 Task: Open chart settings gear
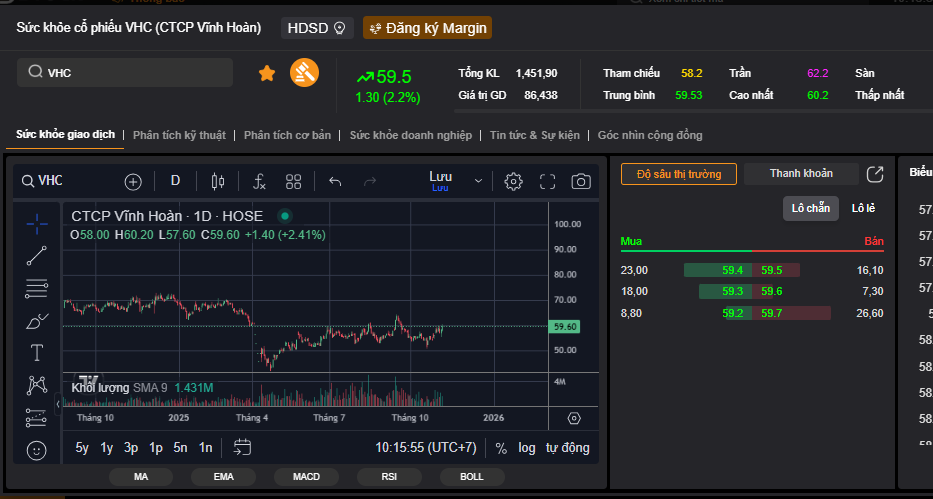click(513, 181)
